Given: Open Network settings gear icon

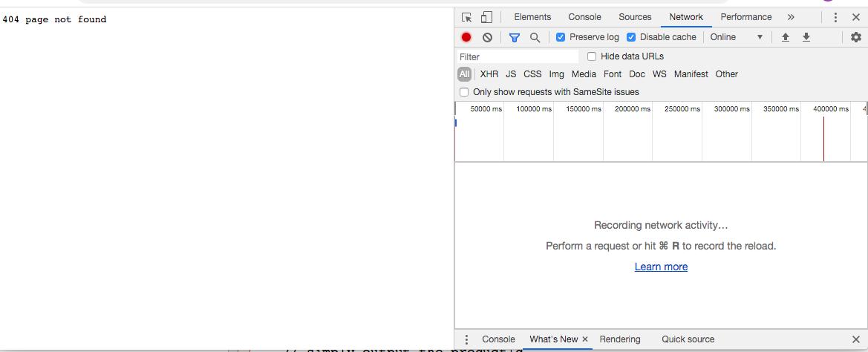Looking at the screenshot, I should 855,37.
